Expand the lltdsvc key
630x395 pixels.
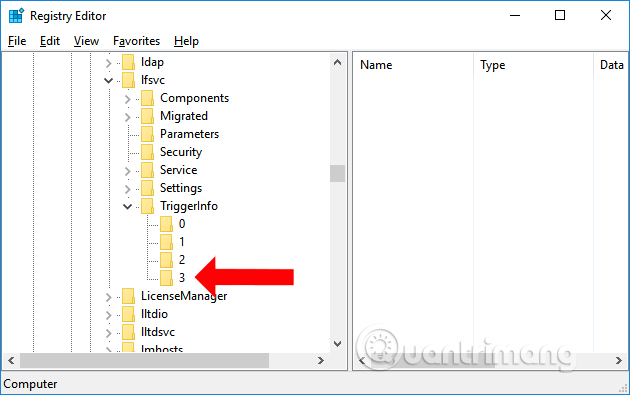[108, 333]
